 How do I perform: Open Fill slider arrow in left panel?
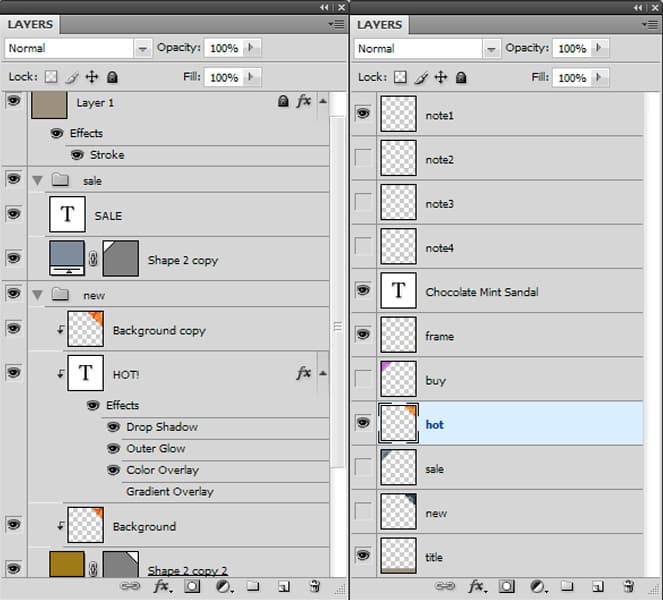click(x=250, y=77)
